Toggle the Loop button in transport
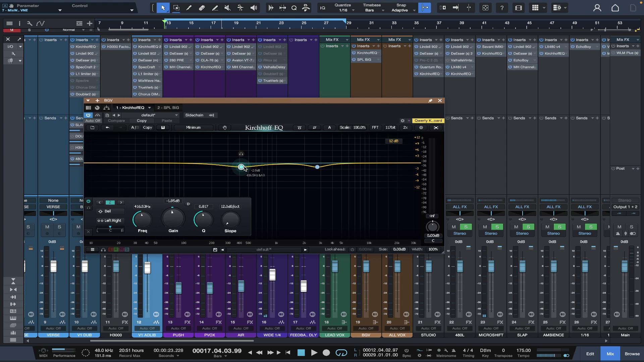This screenshot has width=644, height=362. click(341, 353)
